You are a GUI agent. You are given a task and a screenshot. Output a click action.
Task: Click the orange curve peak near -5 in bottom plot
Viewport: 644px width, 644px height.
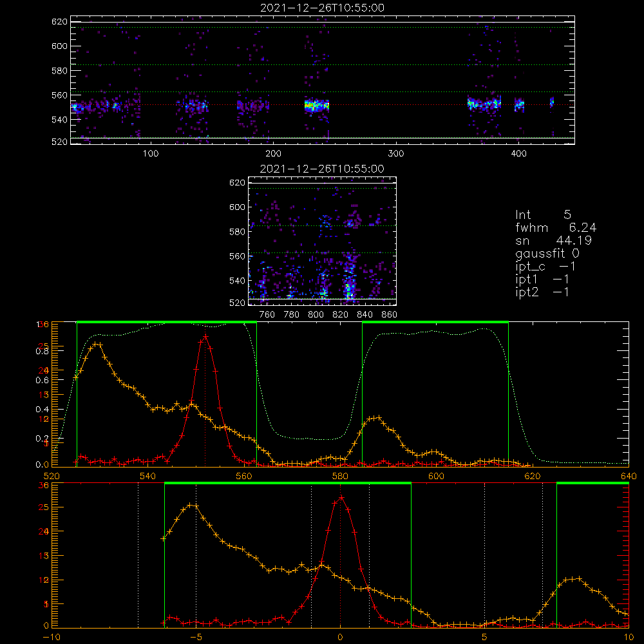coord(191,505)
